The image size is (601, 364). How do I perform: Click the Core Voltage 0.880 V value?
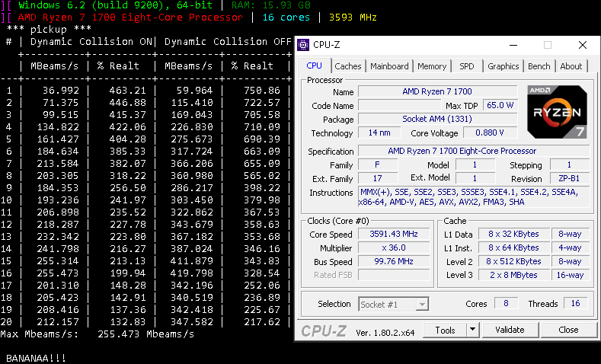click(x=490, y=133)
